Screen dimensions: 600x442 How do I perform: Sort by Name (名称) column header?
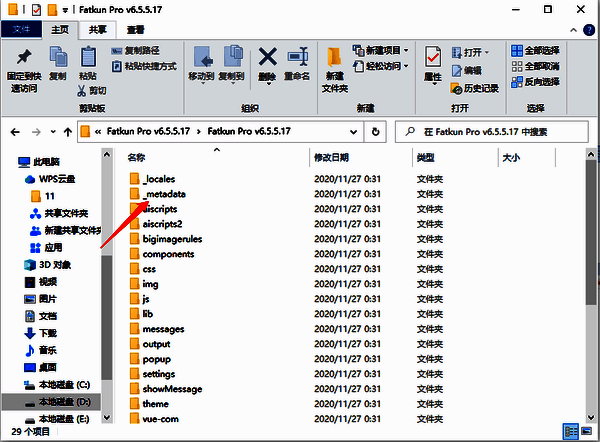[x=137, y=157]
